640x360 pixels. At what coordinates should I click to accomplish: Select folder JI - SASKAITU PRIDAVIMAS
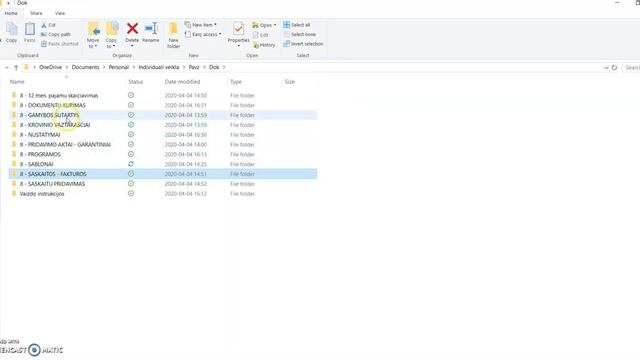(x=52, y=184)
